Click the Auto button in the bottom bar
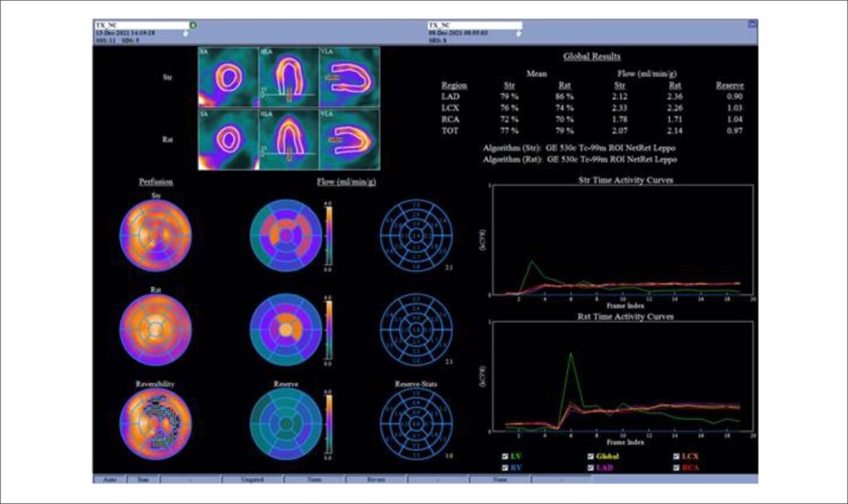This screenshot has height=504, width=848. (110, 479)
